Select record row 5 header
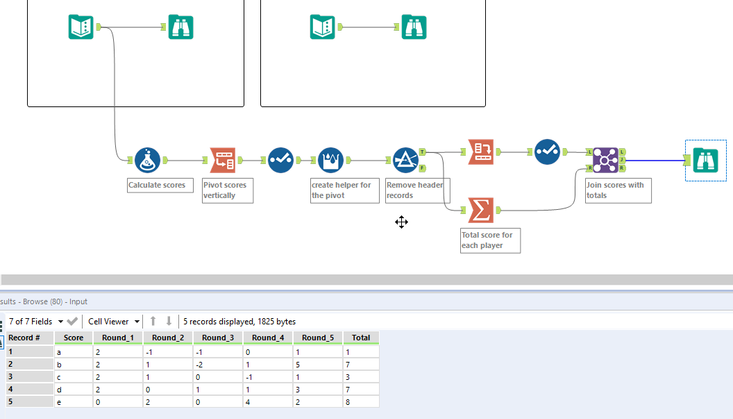The height and width of the screenshot is (419, 733). coord(29,402)
